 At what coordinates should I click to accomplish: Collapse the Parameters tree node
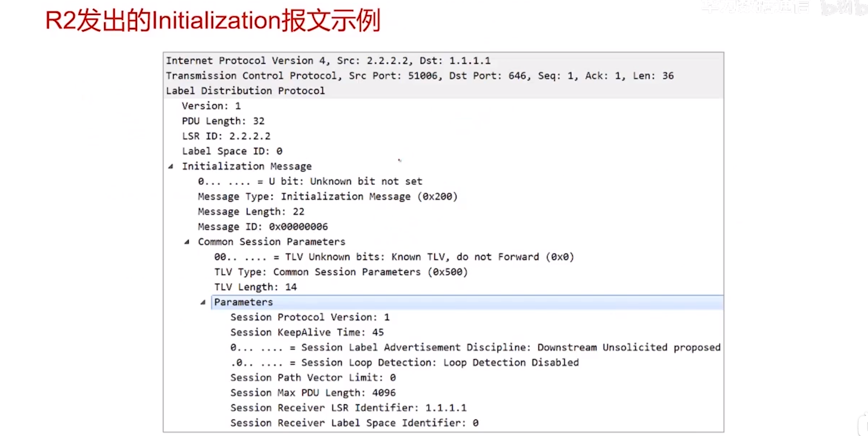[203, 302]
